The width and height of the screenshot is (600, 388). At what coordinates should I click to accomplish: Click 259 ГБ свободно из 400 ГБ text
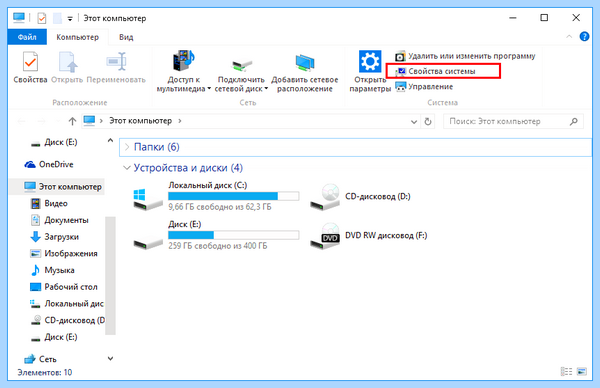point(218,246)
